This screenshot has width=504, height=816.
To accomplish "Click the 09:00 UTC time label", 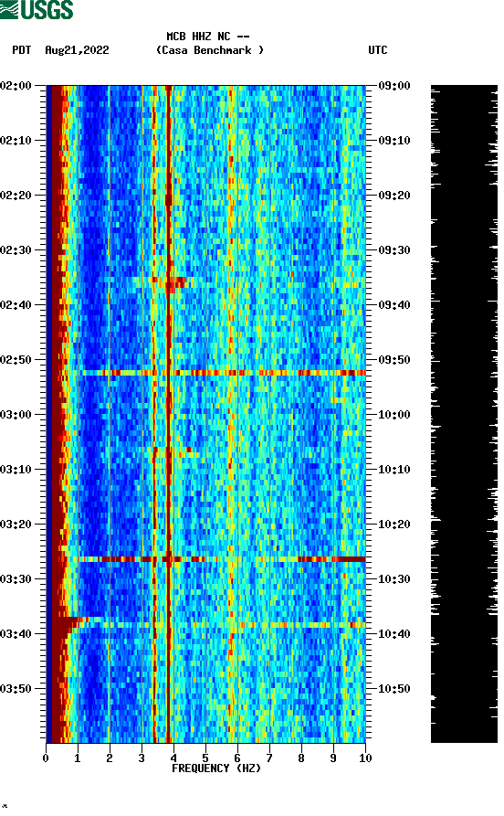I will click(x=394, y=86).
